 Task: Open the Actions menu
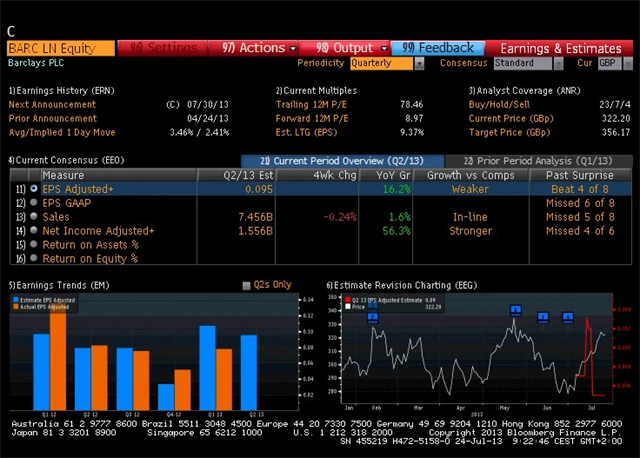pos(259,47)
